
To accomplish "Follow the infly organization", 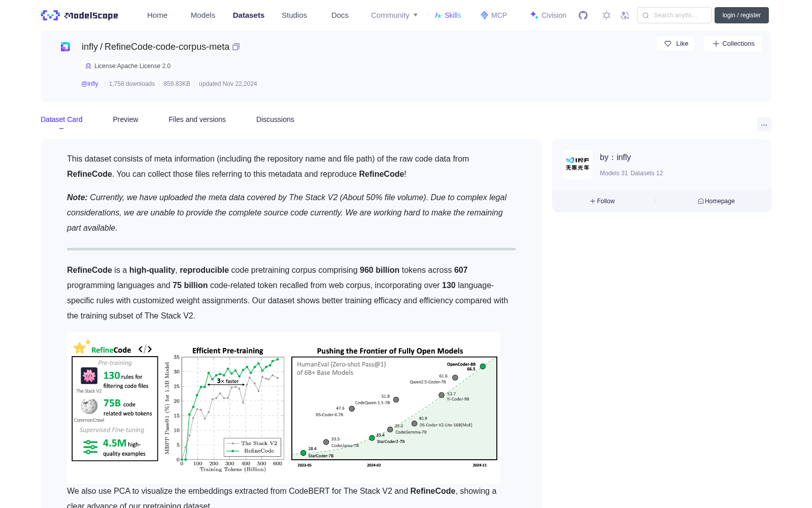I will pos(602,201).
